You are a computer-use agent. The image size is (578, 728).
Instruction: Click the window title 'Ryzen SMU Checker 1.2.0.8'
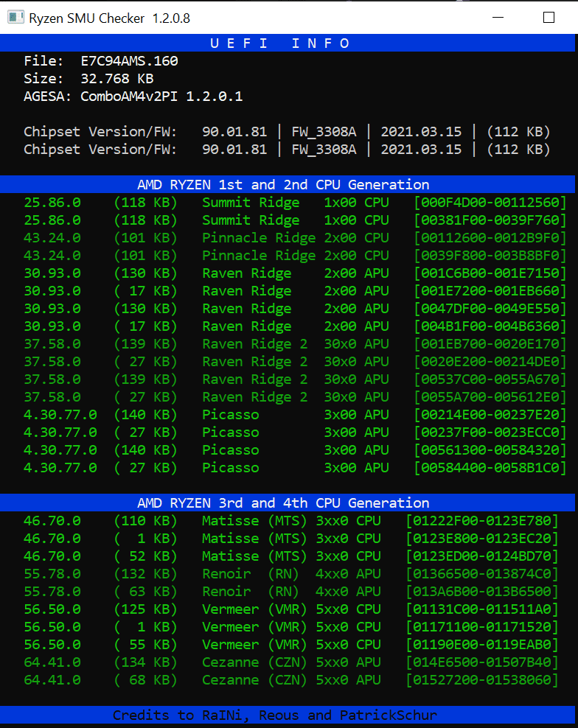pos(109,18)
